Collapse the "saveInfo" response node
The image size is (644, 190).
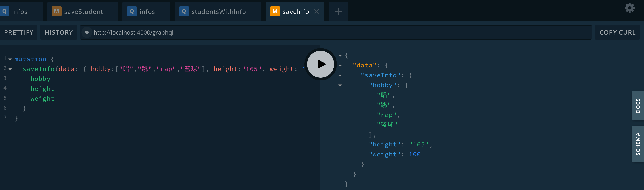[x=340, y=75]
